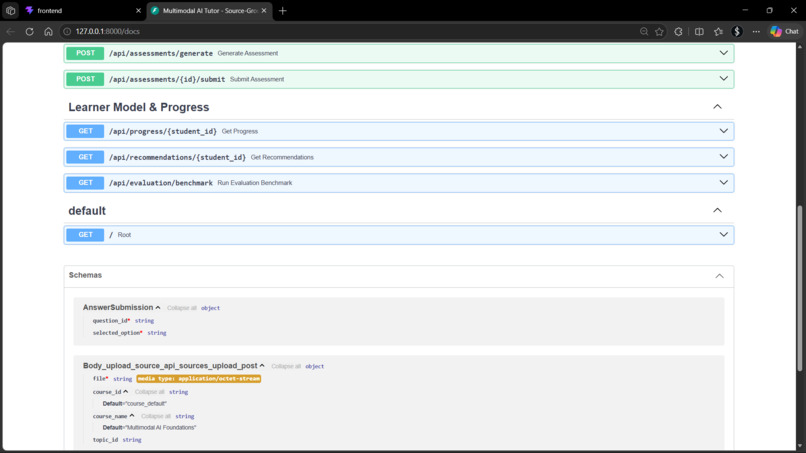This screenshot has width=806, height=453.
Task: Open favorites list icon
Action: point(718,31)
